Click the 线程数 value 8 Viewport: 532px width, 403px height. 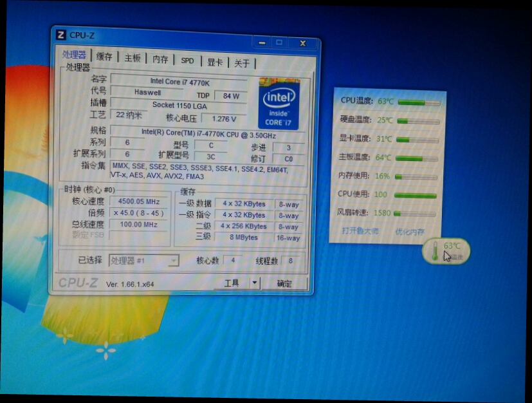tap(290, 261)
